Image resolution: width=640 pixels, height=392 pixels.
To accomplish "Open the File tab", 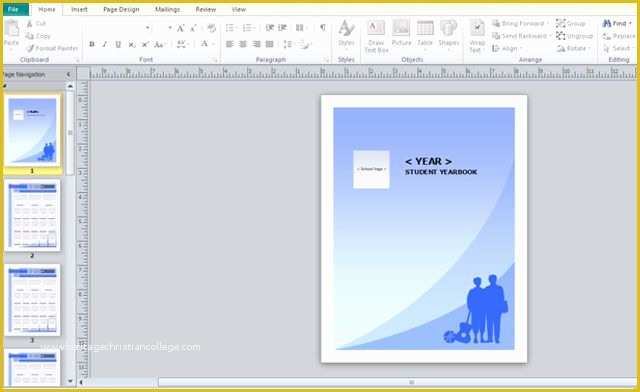I will coord(15,9).
